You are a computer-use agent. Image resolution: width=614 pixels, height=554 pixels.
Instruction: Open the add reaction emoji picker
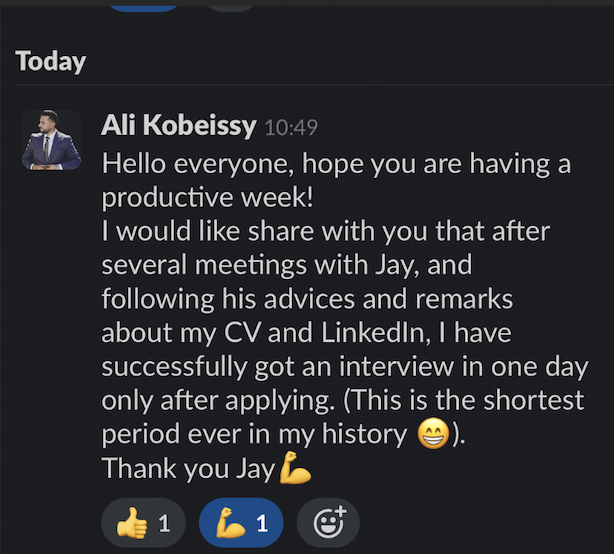click(x=328, y=522)
